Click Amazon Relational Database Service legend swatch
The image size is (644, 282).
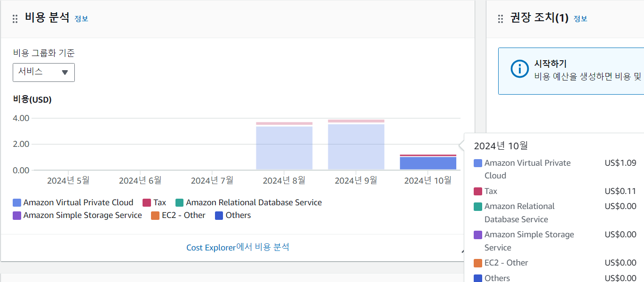[x=179, y=203]
